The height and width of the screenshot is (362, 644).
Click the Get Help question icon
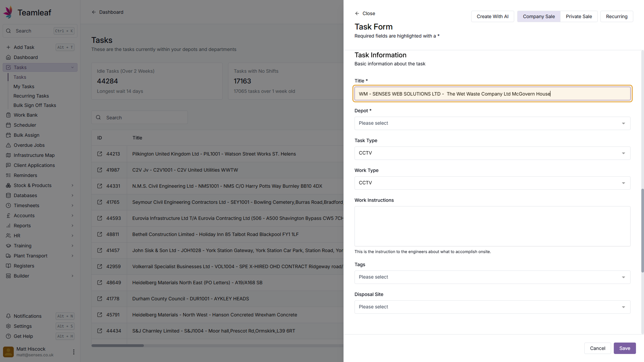pyautogui.click(x=8, y=336)
